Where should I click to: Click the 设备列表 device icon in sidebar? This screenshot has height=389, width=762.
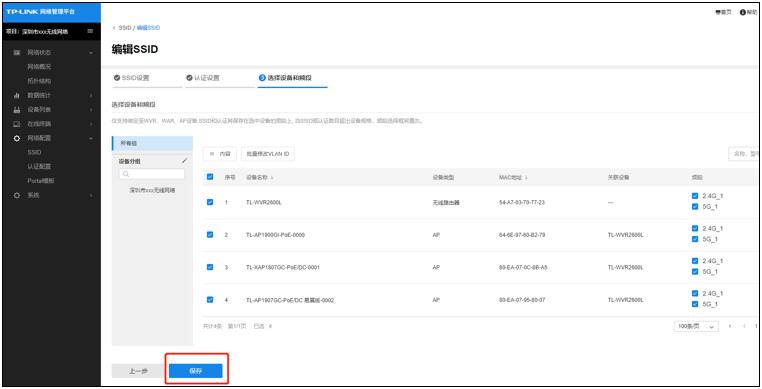[17, 110]
